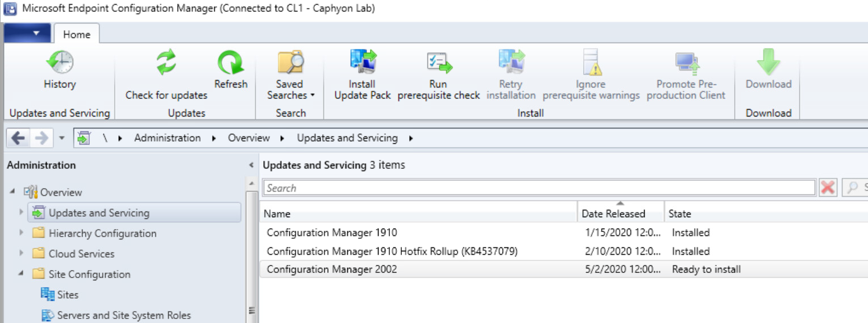
Task: Click Installed state of the Hotfix Rollup row
Action: (x=691, y=251)
